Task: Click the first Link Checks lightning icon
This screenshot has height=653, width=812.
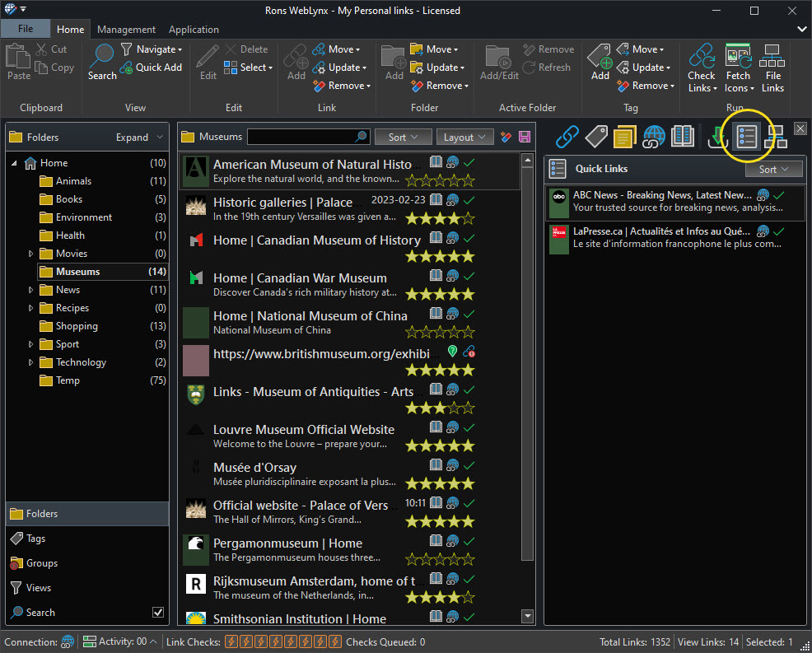Action: 231,641
